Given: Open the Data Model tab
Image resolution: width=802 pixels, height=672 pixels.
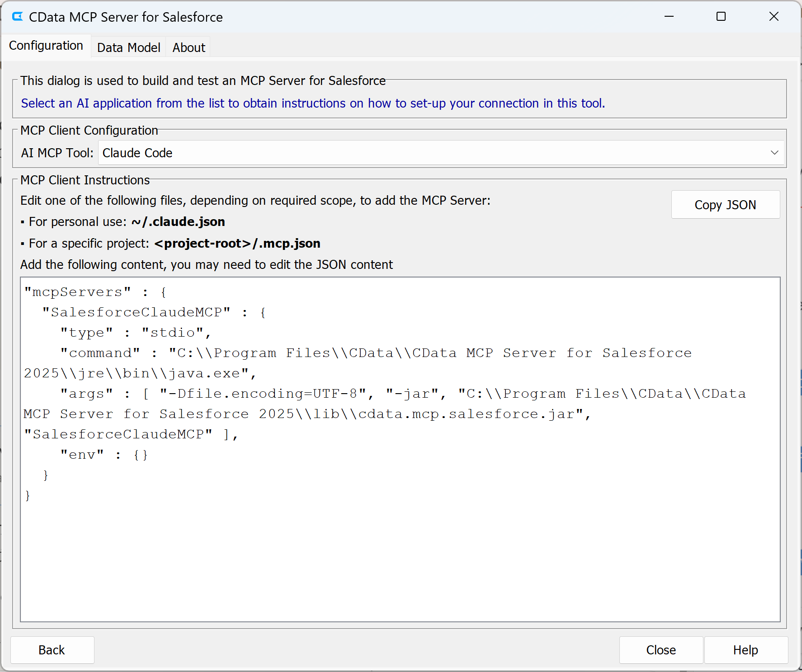Looking at the screenshot, I should (128, 47).
